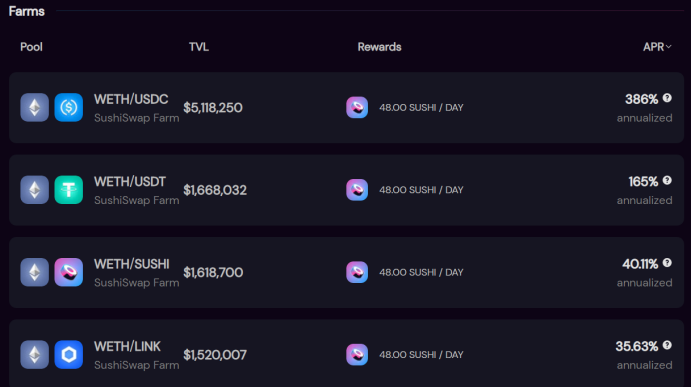Click the Rewards column header
Image resolution: width=692 pixels, height=387 pixels.
point(380,47)
